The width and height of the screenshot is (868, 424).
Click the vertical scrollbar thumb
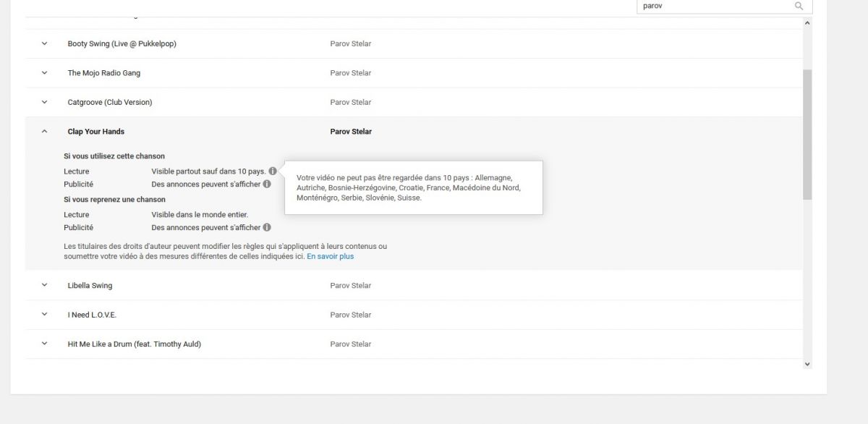pyautogui.click(x=807, y=134)
